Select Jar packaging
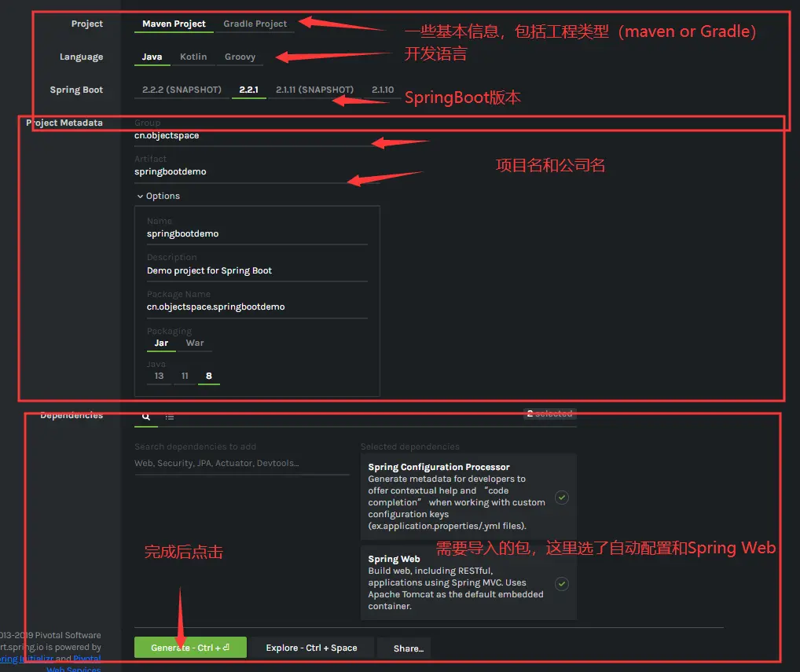The width and height of the screenshot is (800, 672). pos(161,343)
